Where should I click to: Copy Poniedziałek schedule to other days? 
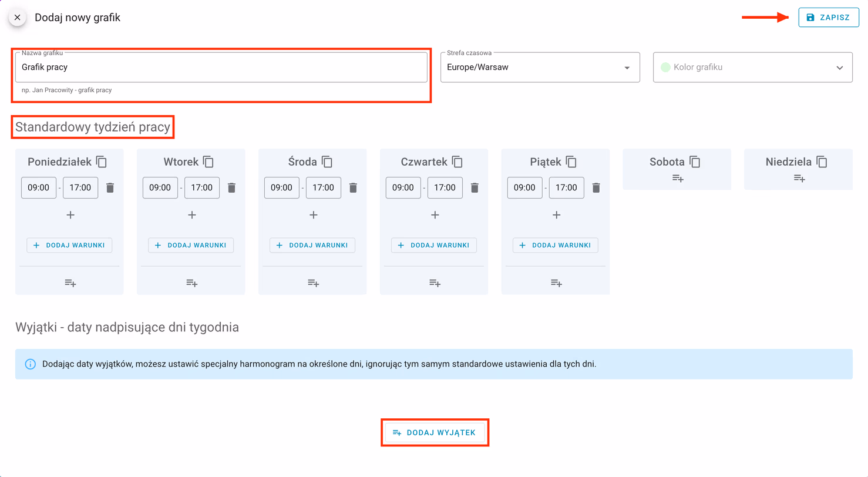tap(102, 162)
